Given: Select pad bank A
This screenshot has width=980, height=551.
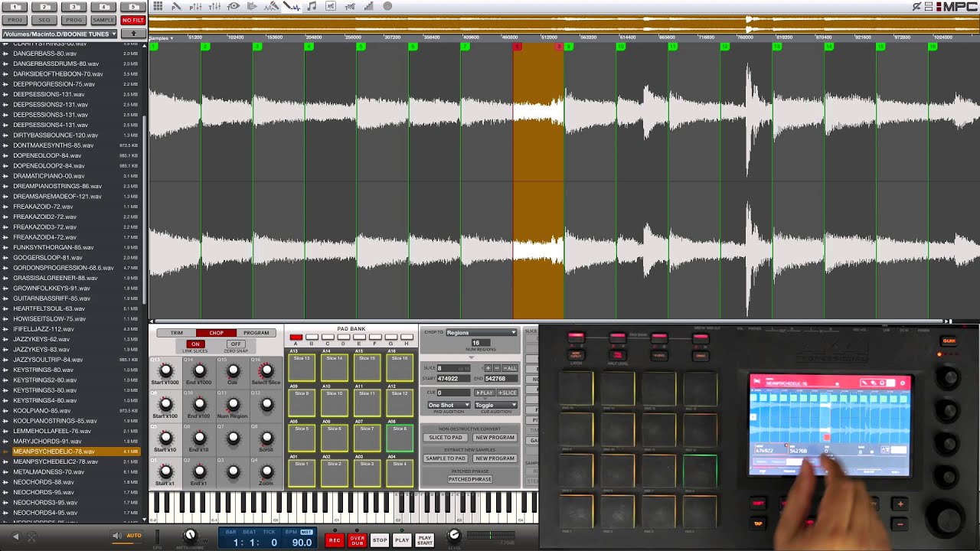Looking at the screenshot, I should 296,337.
